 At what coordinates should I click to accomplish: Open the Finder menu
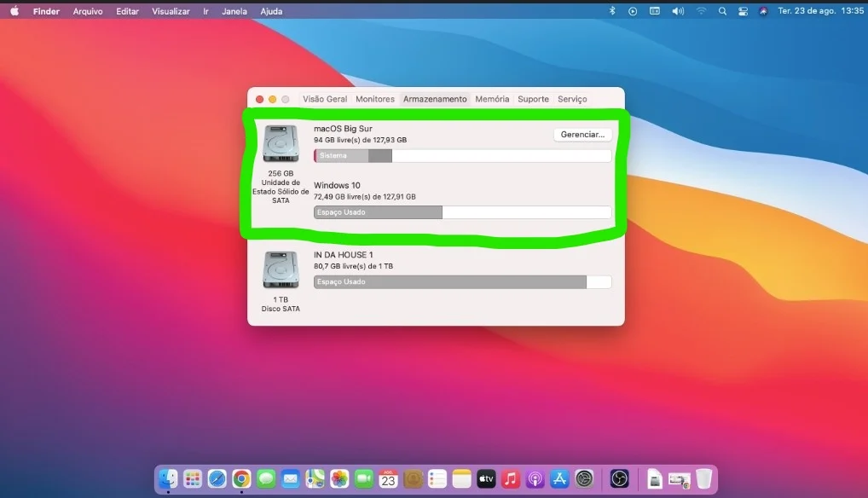click(x=46, y=11)
